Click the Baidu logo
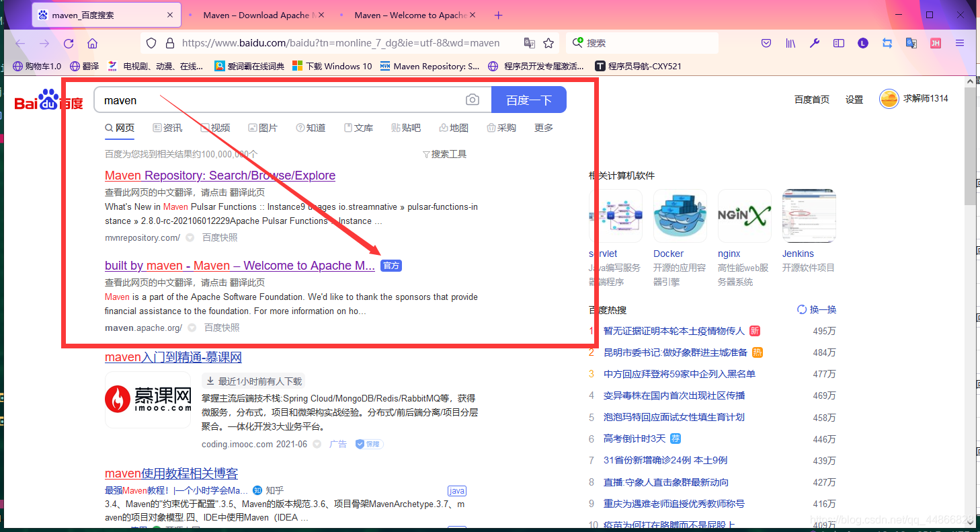 point(48,101)
